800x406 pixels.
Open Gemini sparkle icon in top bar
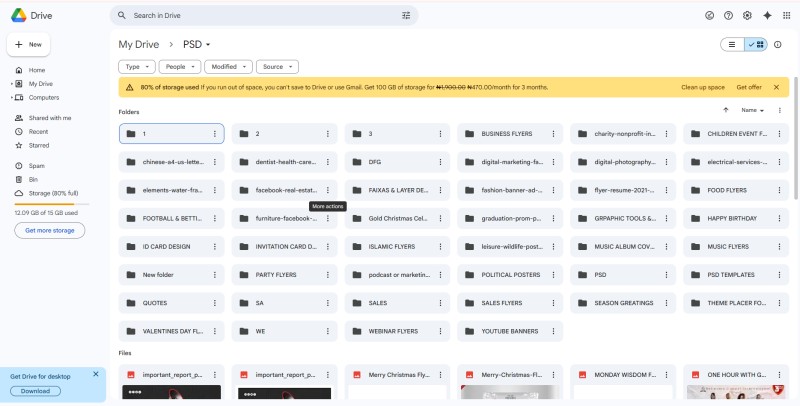(x=767, y=15)
